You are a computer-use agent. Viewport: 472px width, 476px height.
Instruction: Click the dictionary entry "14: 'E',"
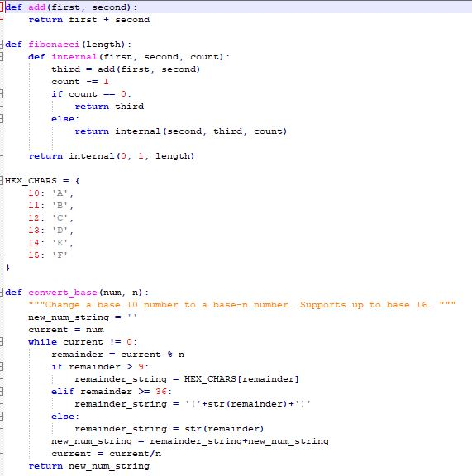click(50, 243)
